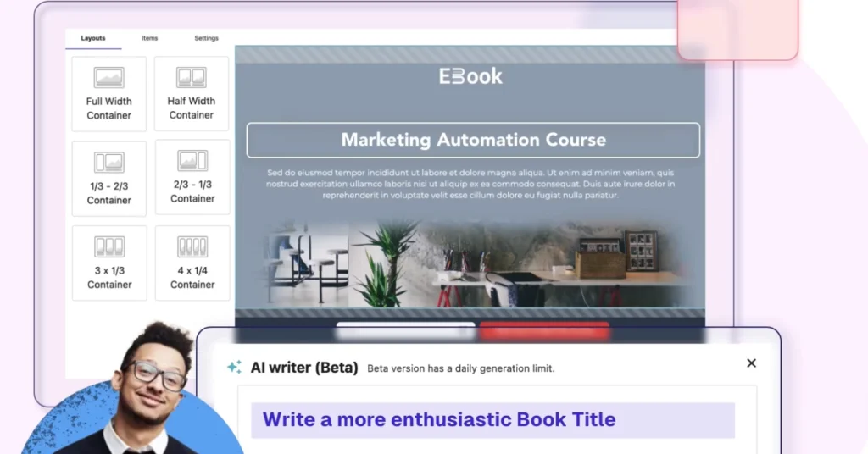
Task: Click the "2/3 - 1/3 Container" label
Action: pyautogui.click(x=192, y=191)
